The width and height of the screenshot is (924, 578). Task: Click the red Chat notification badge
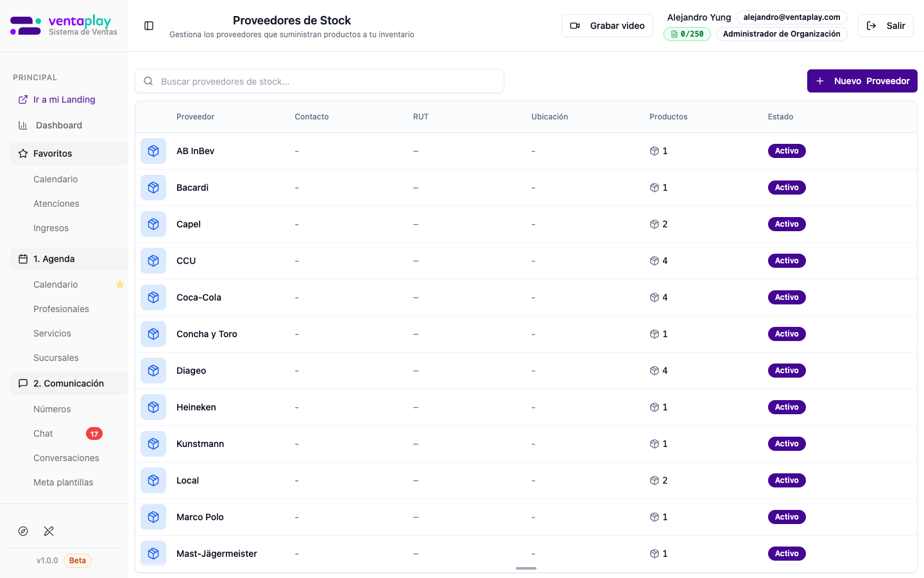[x=94, y=433]
